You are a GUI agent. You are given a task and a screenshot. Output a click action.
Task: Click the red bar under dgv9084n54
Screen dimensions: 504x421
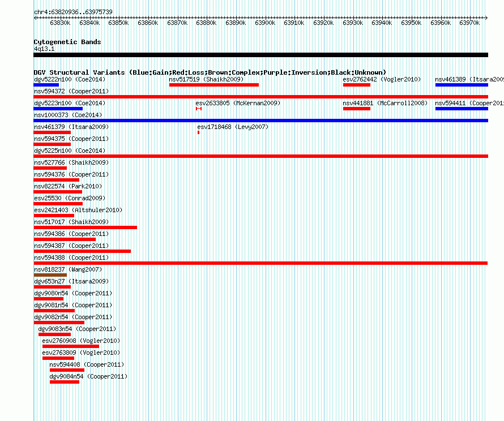[x=65, y=382]
